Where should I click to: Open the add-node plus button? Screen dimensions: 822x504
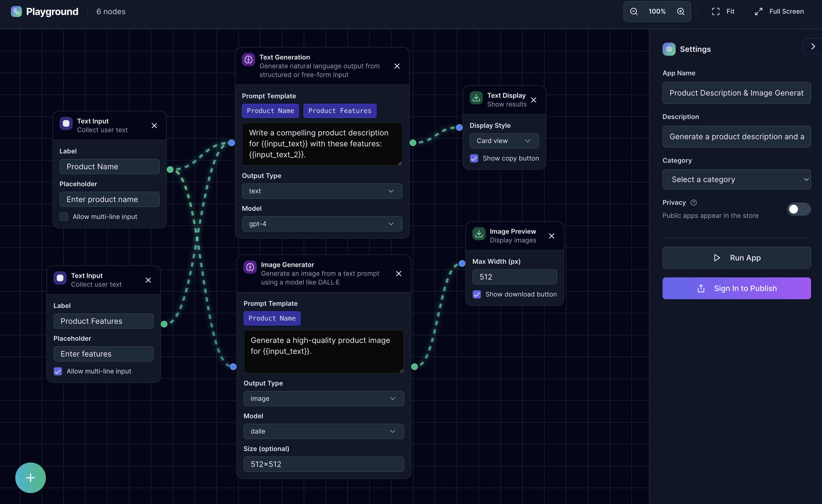point(30,478)
